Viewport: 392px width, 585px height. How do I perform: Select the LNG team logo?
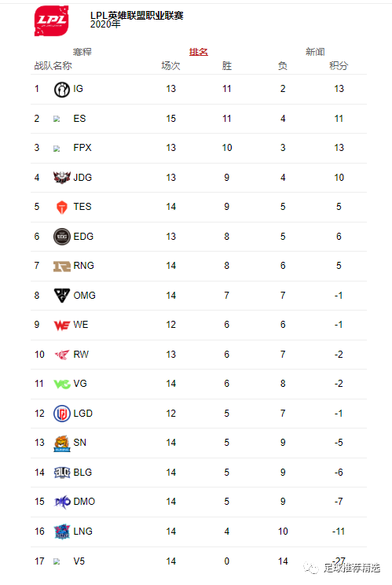[x=62, y=532]
